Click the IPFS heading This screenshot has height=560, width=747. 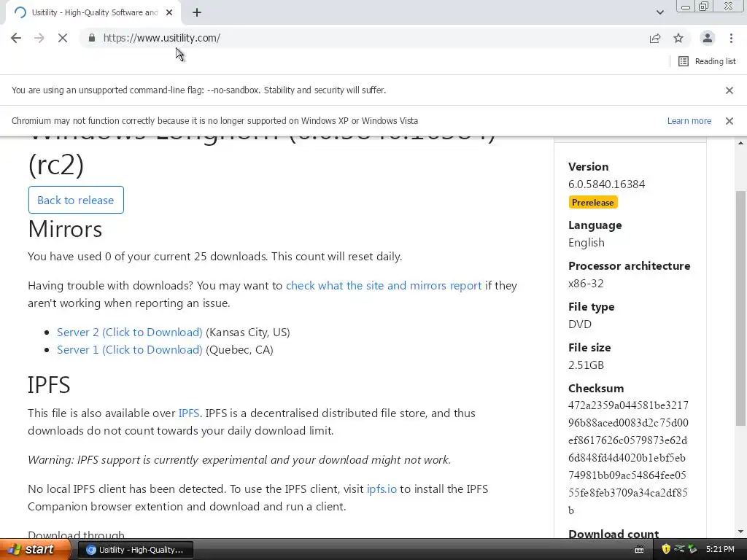click(x=49, y=385)
